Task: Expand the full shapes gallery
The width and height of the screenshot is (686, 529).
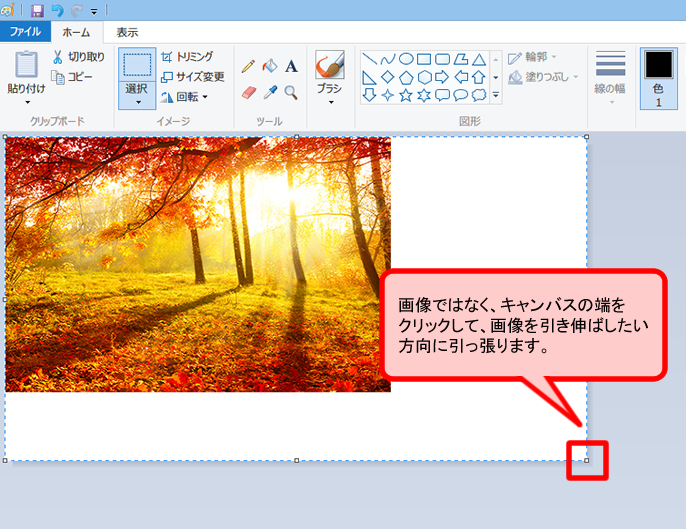Action: 496,95
